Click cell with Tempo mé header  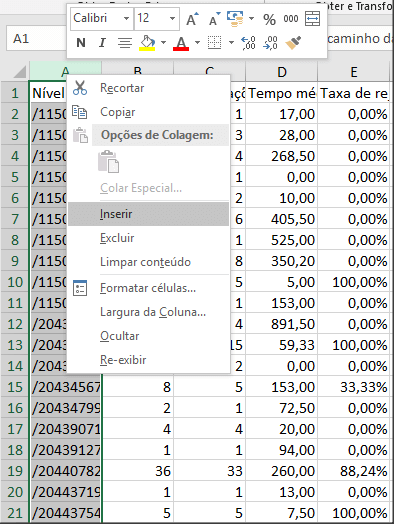282,93
